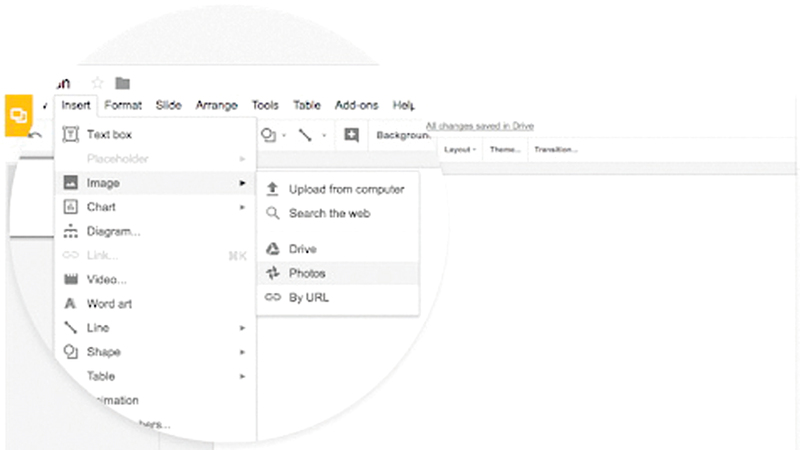The height and width of the screenshot is (450, 800).
Task: Open the Layout dropdown
Action: tap(459, 149)
